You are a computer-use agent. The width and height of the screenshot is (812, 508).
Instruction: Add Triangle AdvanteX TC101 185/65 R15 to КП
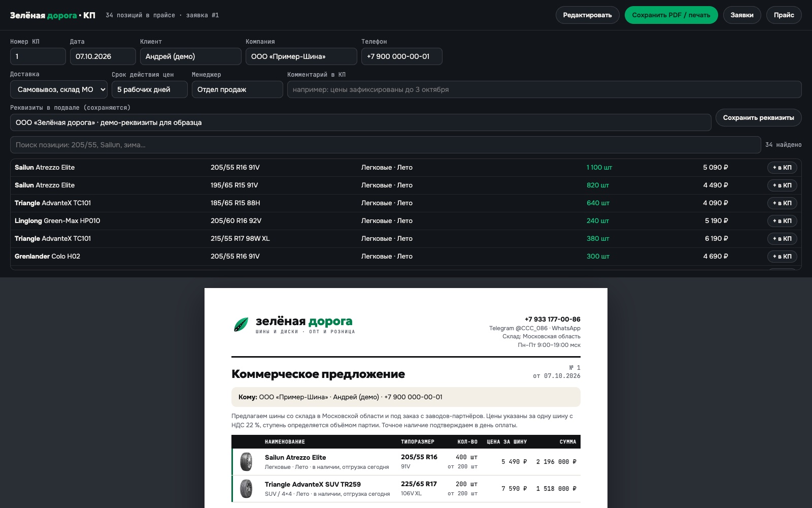[x=782, y=203]
